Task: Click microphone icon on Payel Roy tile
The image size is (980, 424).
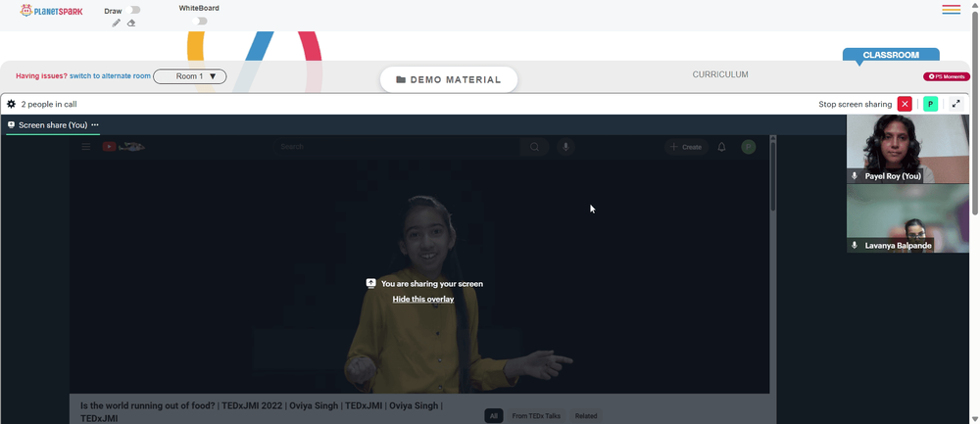Action: pyautogui.click(x=855, y=176)
